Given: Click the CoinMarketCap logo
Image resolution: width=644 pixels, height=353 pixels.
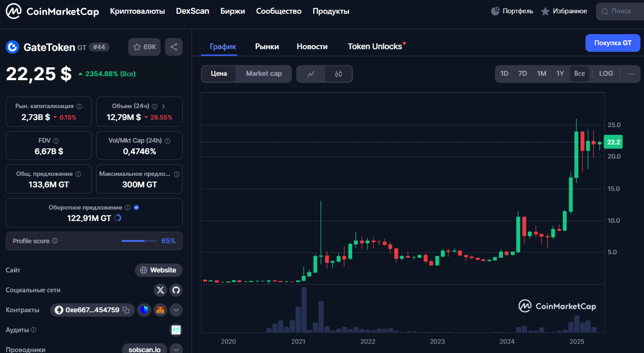Looking at the screenshot, I should tap(52, 11).
